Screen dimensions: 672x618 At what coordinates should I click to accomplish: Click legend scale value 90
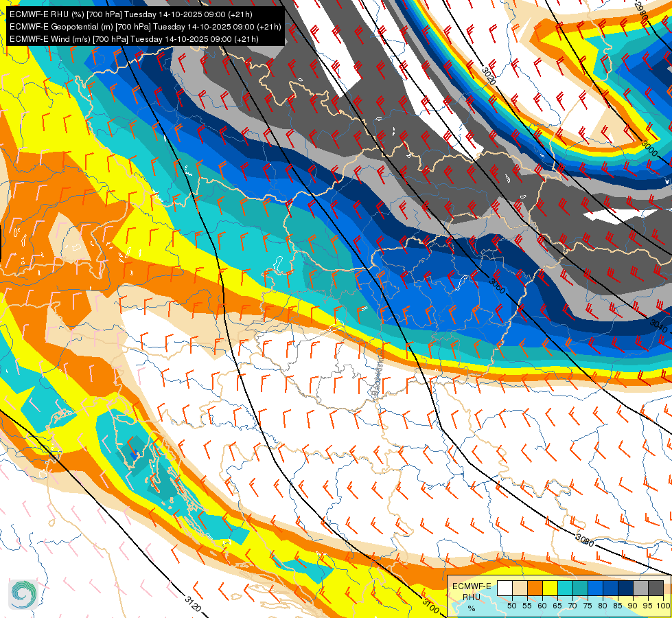(x=633, y=606)
